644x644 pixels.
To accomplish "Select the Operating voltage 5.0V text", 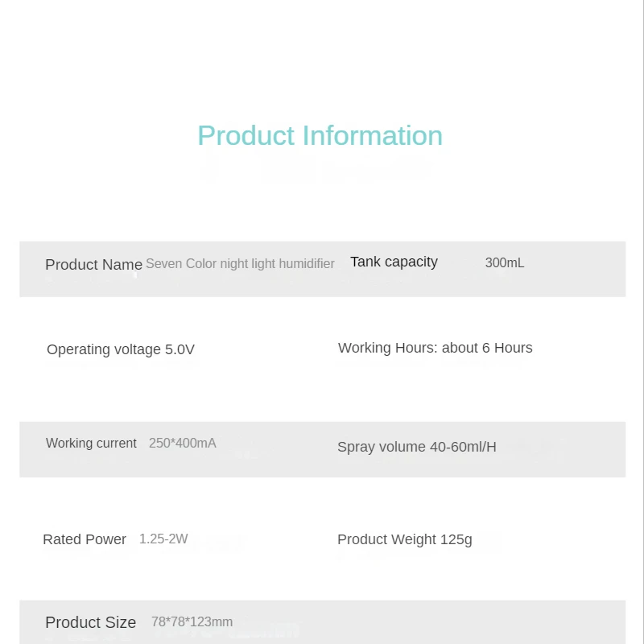I will pyautogui.click(x=120, y=349).
